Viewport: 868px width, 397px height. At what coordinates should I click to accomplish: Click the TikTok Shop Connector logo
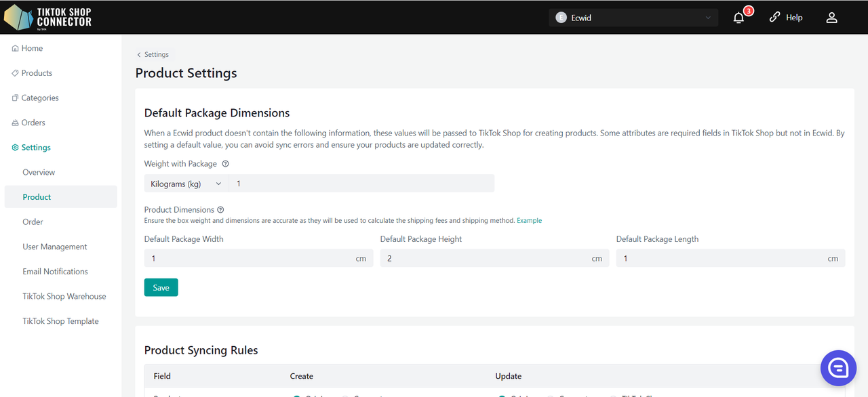(x=48, y=17)
